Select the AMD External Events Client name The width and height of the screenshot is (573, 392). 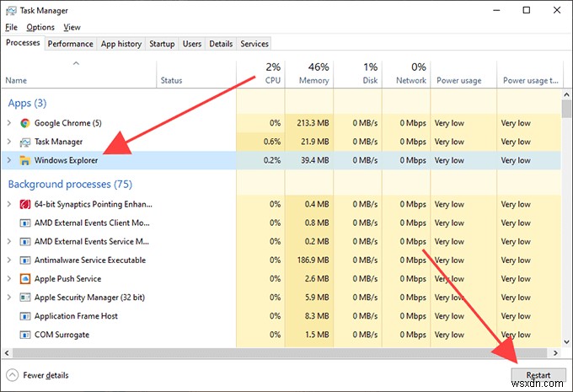92,223
